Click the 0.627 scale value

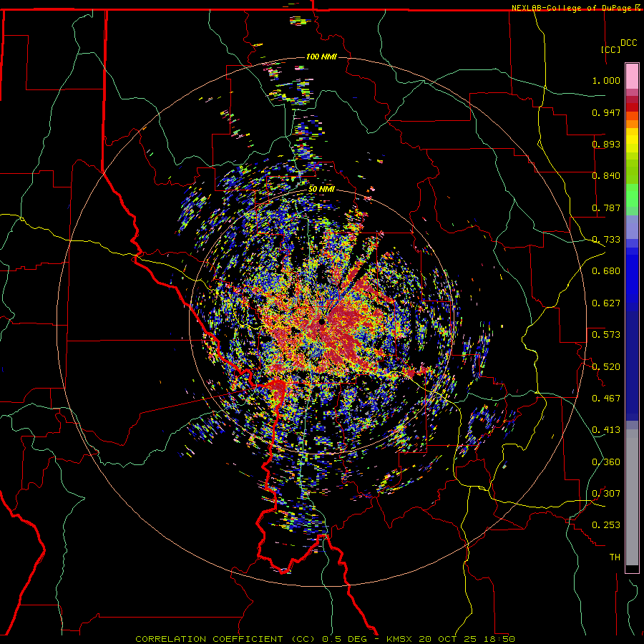click(606, 303)
